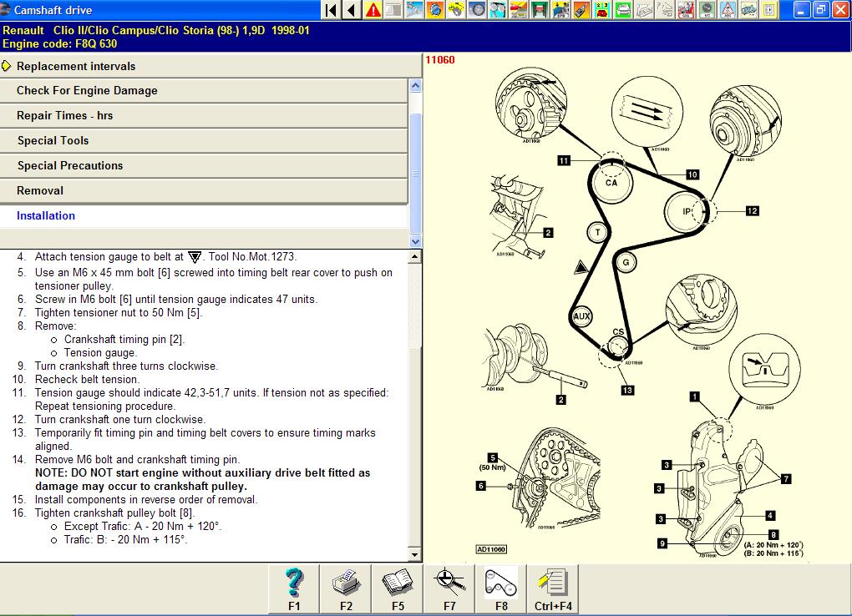The width and height of the screenshot is (852, 616).
Task: Click the Ctrl+F4 notes button
Action: 553,588
